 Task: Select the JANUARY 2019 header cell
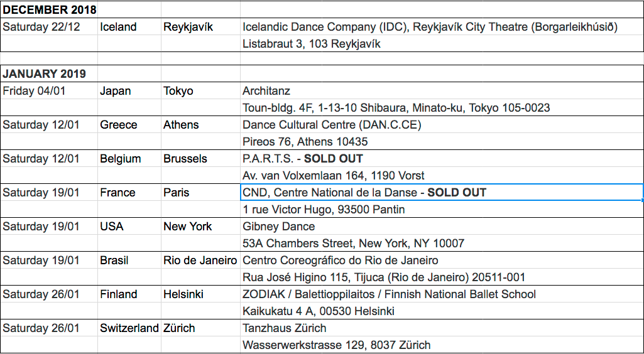(x=49, y=74)
